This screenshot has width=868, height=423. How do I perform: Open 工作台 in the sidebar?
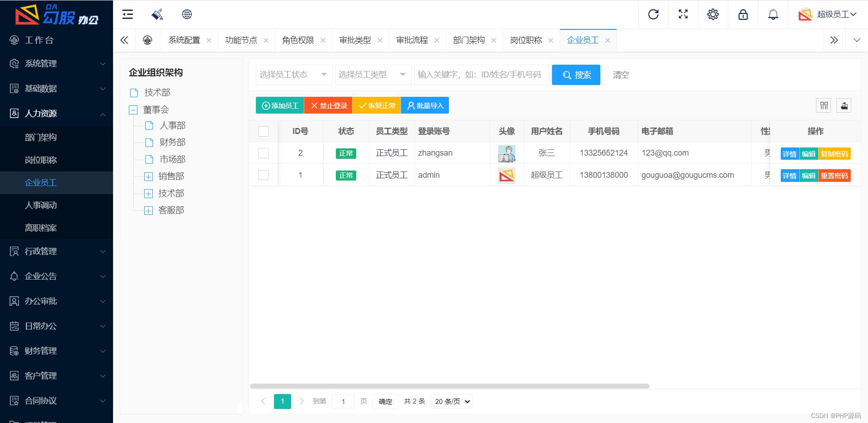tap(57, 40)
